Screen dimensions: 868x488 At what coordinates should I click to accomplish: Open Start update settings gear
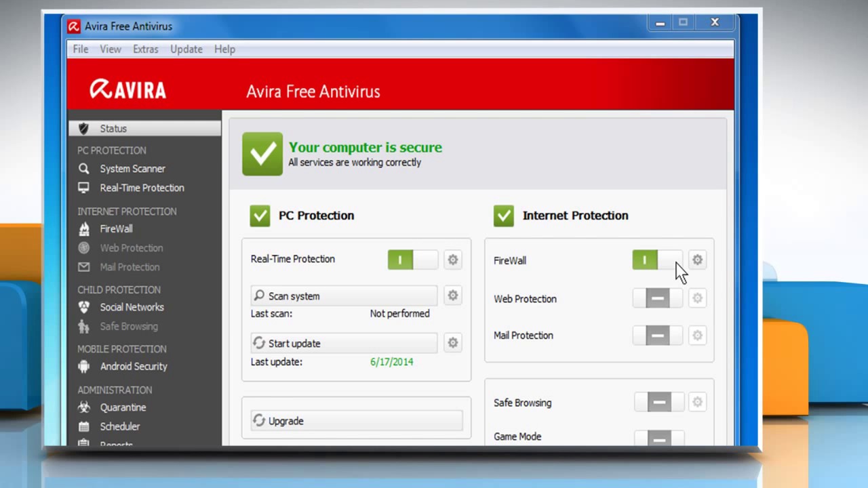click(x=453, y=343)
